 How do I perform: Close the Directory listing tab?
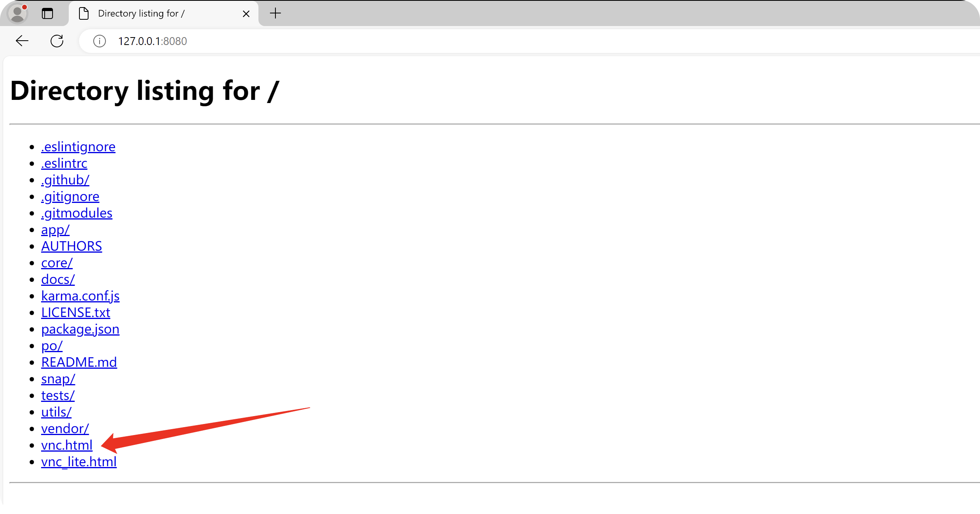(246, 14)
